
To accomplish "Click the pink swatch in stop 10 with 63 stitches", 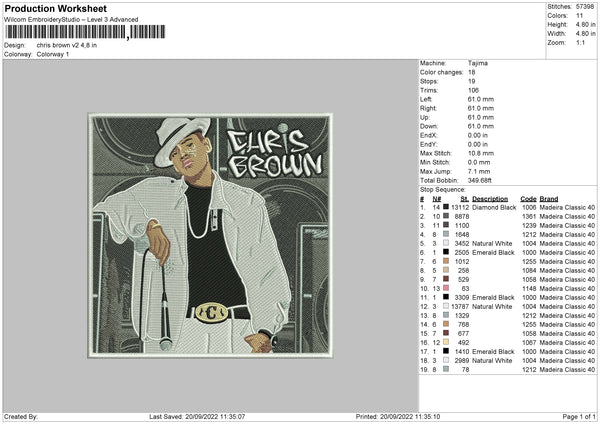I will pyautogui.click(x=446, y=288).
